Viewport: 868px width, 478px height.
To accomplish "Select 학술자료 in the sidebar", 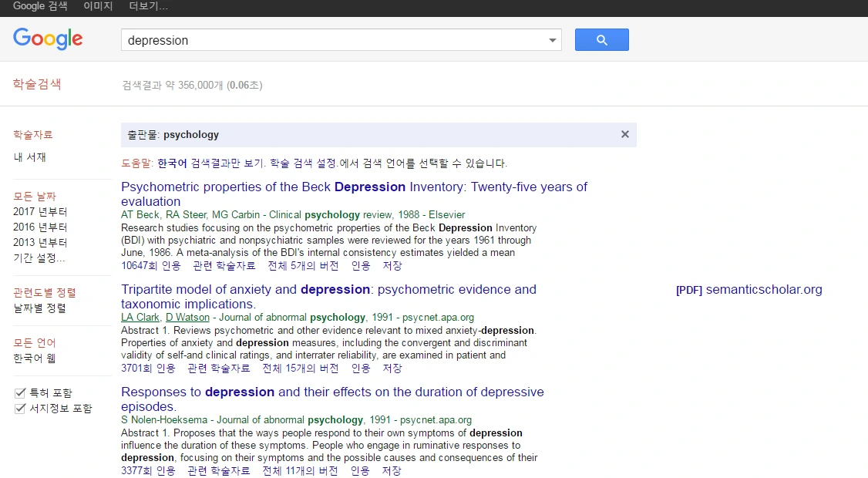I will (x=33, y=135).
